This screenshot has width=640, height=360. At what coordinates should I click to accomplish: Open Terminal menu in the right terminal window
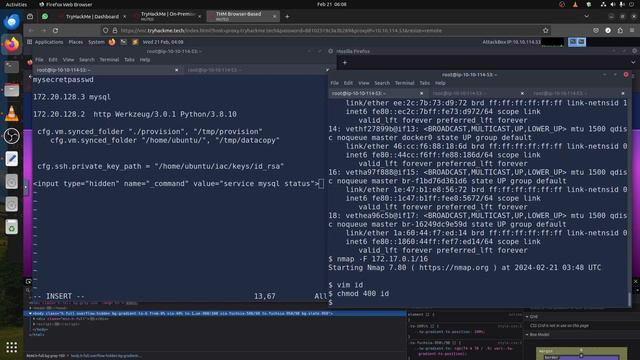[x=404, y=83]
